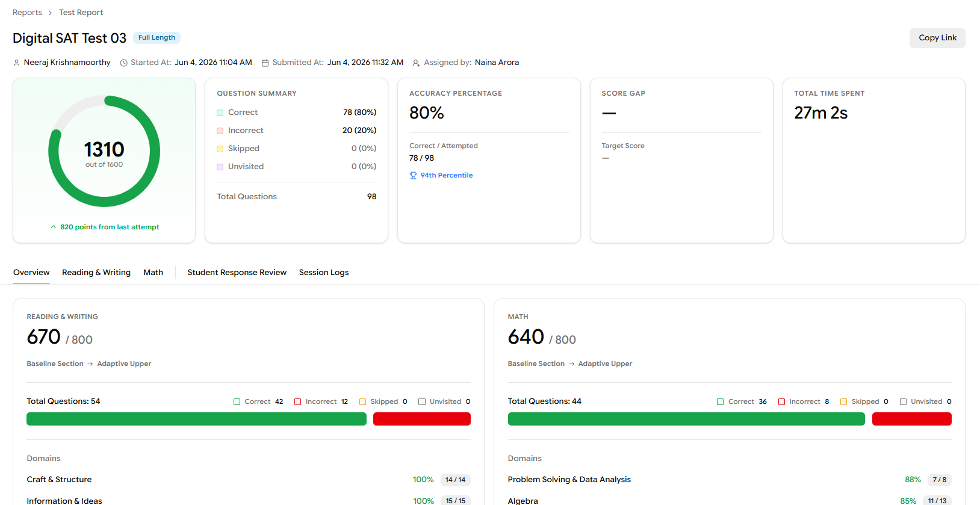Click the 1310 score ring chart
This screenshot has width=980, height=505.
click(x=104, y=151)
